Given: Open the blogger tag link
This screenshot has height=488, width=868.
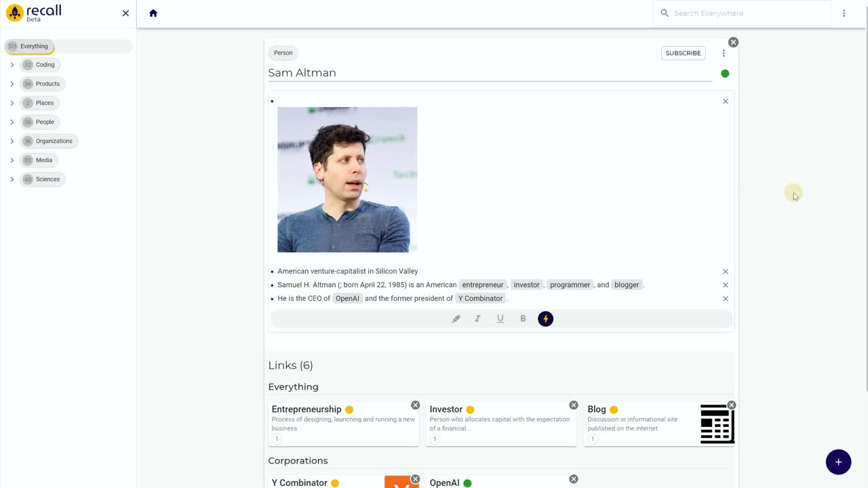Looking at the screenshot, I should click(627, 285).
